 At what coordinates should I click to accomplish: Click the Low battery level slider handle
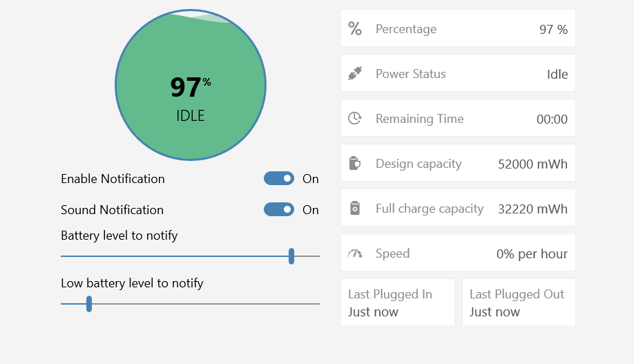point(89,304)
